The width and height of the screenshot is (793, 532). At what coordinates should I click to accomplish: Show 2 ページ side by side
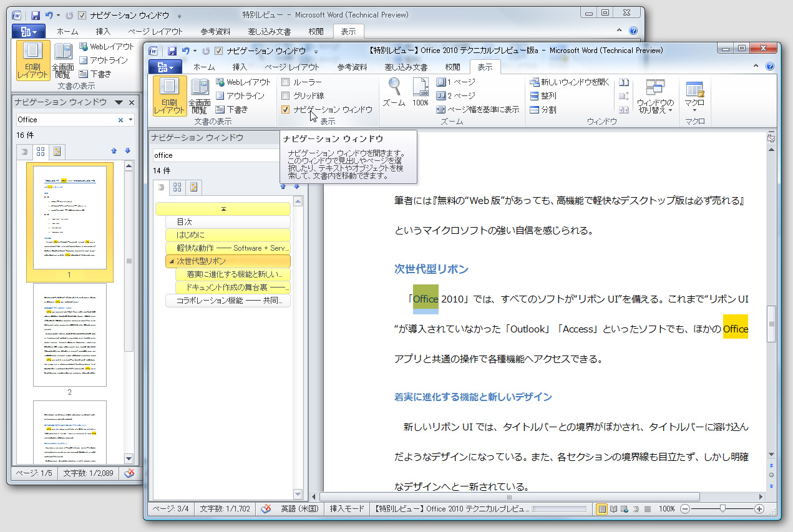coord(455,96)
